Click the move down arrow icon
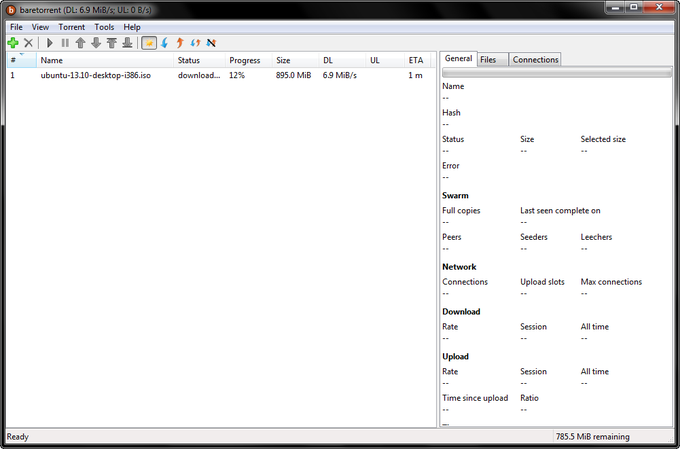Image resolution: width=680 pixels, height=449 pixels. (x=96, y=43)
